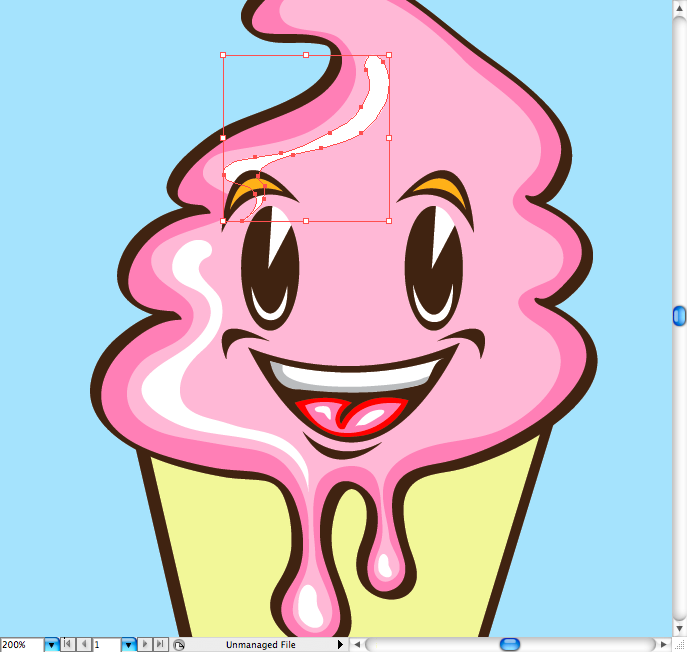Click the 200% zoom input field

(x=21, y=645)
